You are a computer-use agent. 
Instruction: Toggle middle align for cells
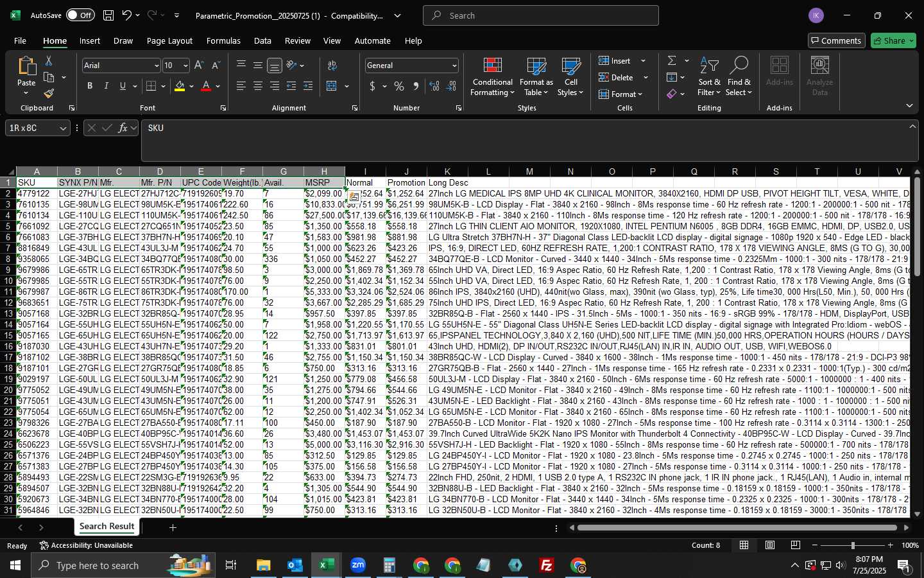pos(258,66)
